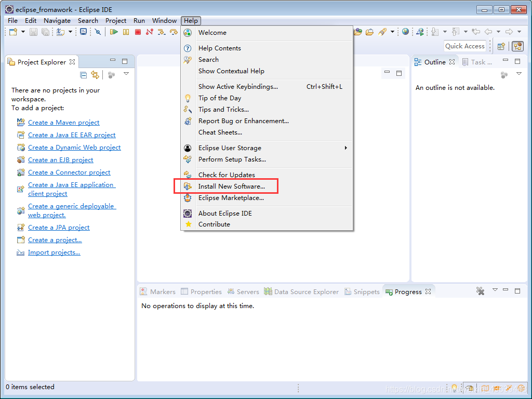The height and width of the screenshot is (399, 532).
Task: Open the File menu
Action: [12, 21]
